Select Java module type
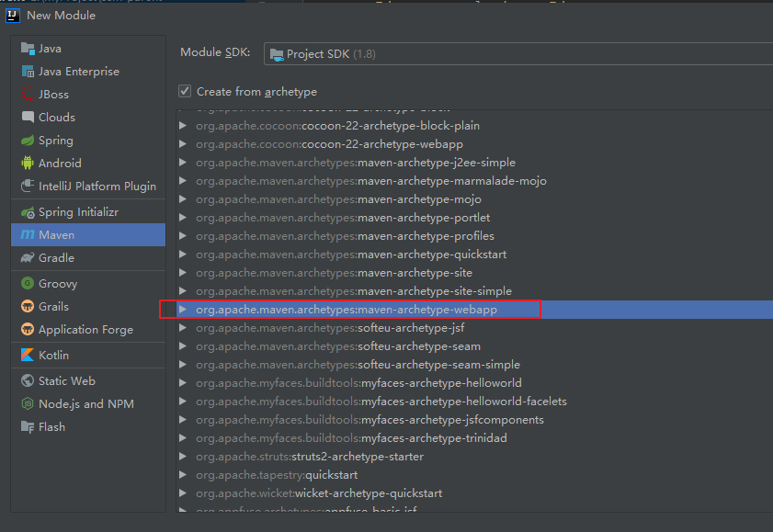The width and height of the screenshot is (773, 532). [88, 49]
